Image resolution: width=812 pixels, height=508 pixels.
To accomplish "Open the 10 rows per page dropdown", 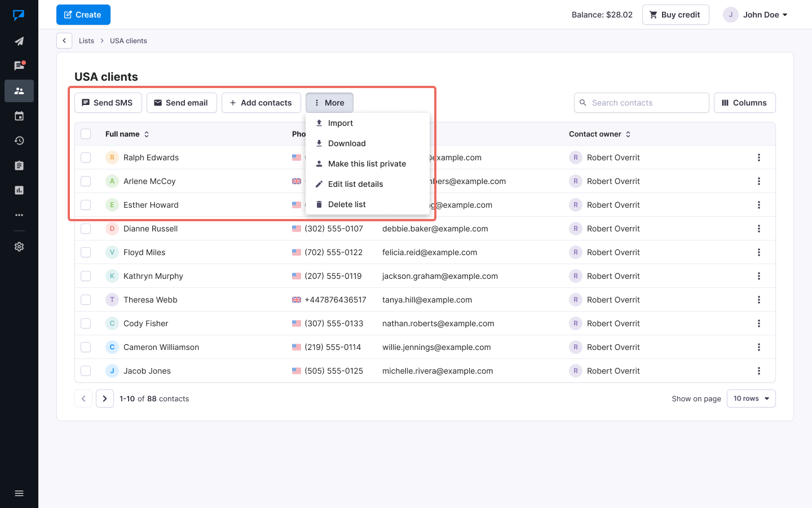I will [751, 398].
